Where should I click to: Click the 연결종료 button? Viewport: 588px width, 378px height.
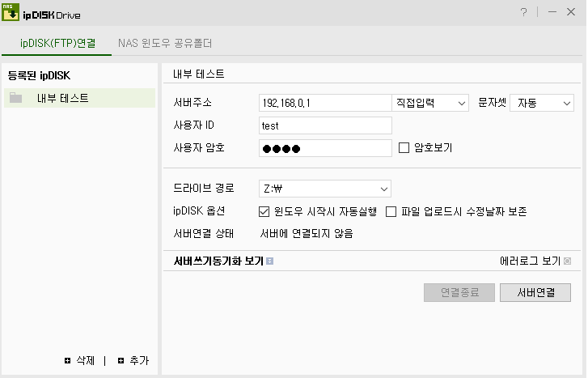[459, 292]
